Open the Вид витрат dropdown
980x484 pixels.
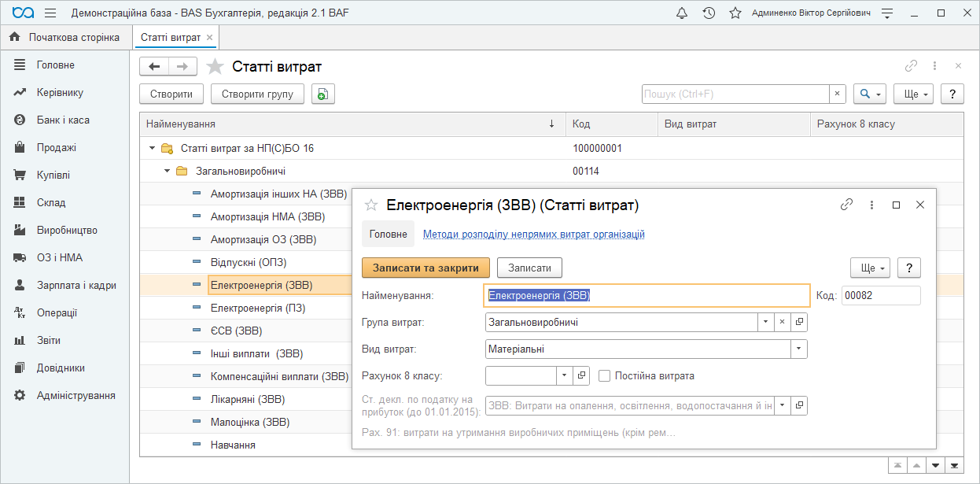[799, 349]
